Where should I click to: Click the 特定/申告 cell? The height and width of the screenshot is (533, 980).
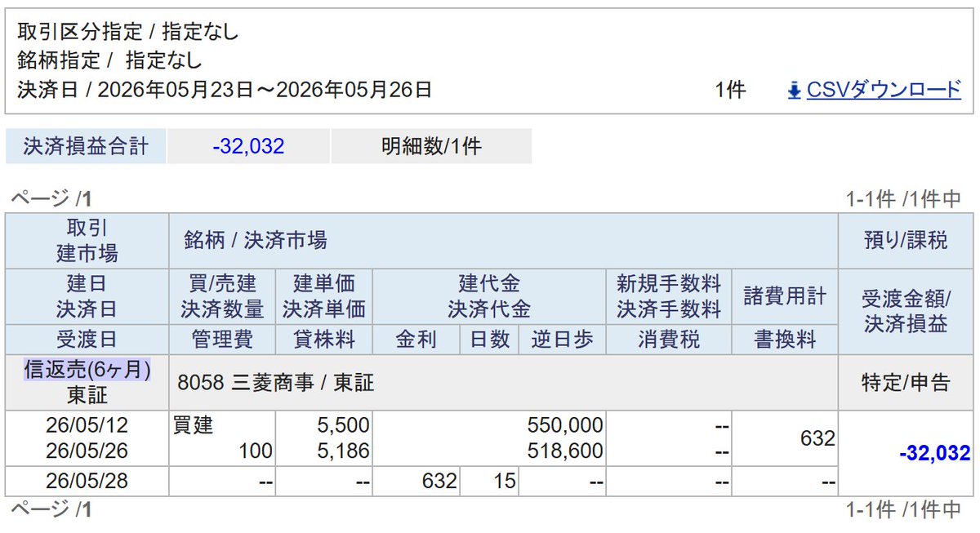pyautogui.click(x=906, y=383)
